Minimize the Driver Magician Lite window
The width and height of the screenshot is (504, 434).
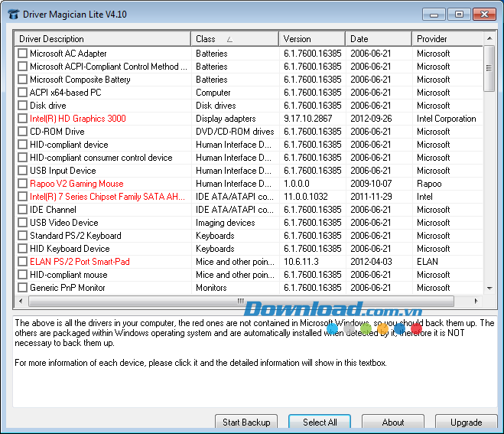point(434,15)
